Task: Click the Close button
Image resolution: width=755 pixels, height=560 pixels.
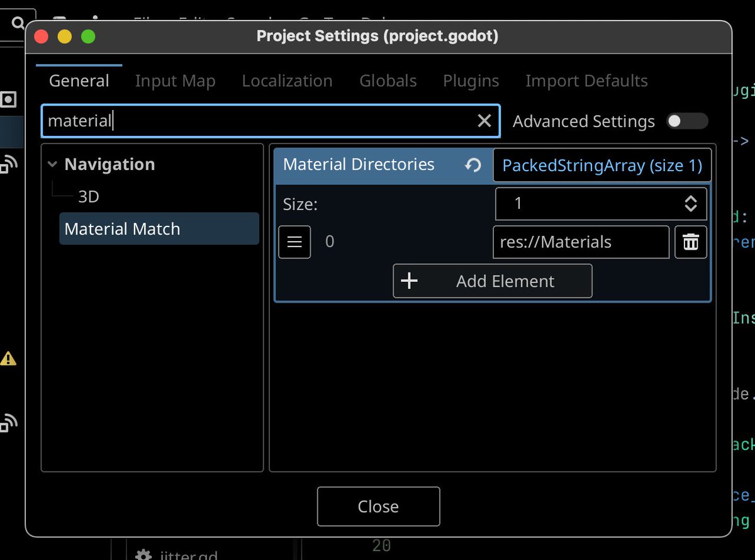Action: [x=378, y=507]
